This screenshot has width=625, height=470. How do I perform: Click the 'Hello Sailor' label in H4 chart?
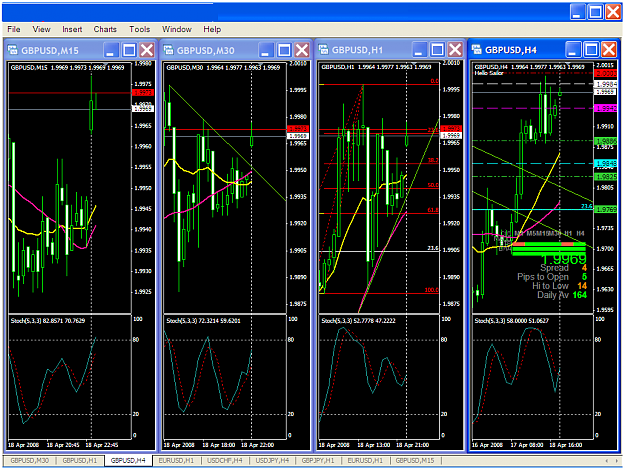click(489, 73)
